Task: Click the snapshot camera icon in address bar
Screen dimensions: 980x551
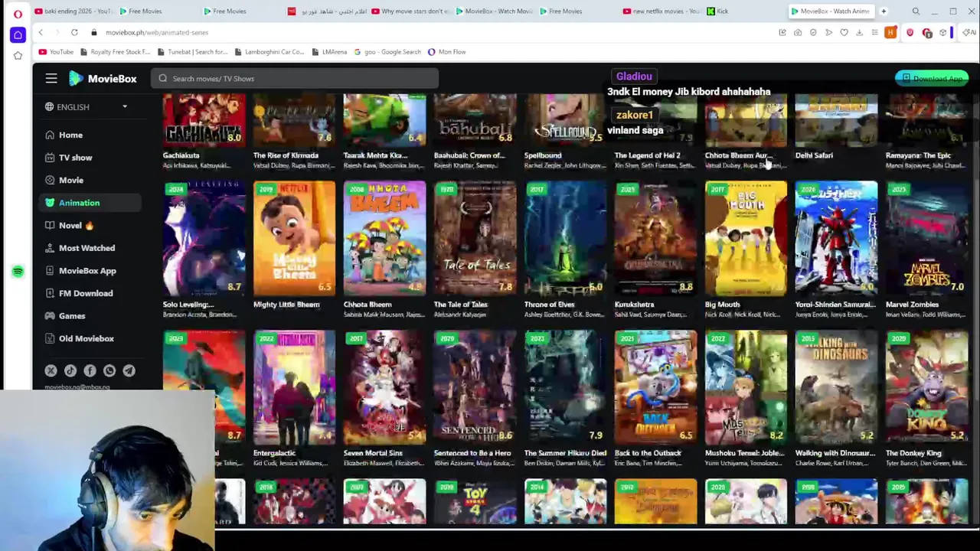Action: click(x=798, y=32)
